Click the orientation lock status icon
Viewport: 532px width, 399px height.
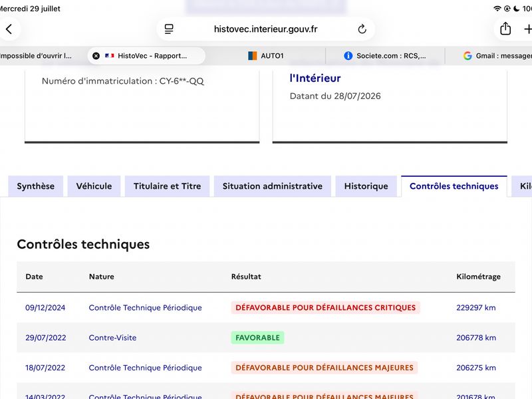click(x=507, y=9)
